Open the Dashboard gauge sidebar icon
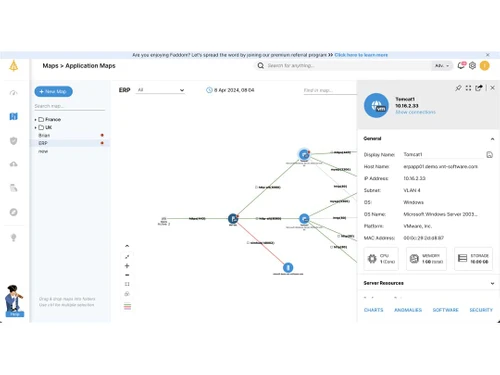500x375 pixels. coord(14,93)
